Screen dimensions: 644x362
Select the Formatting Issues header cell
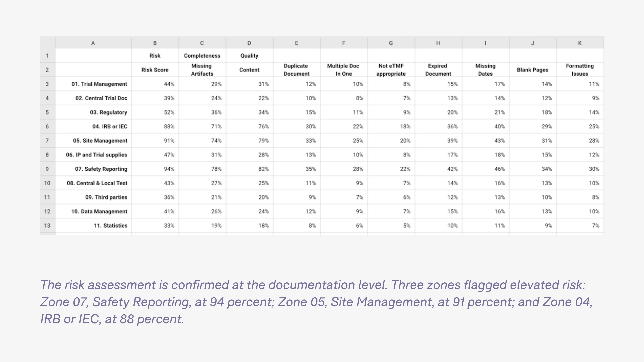click(x=580, y=70)
